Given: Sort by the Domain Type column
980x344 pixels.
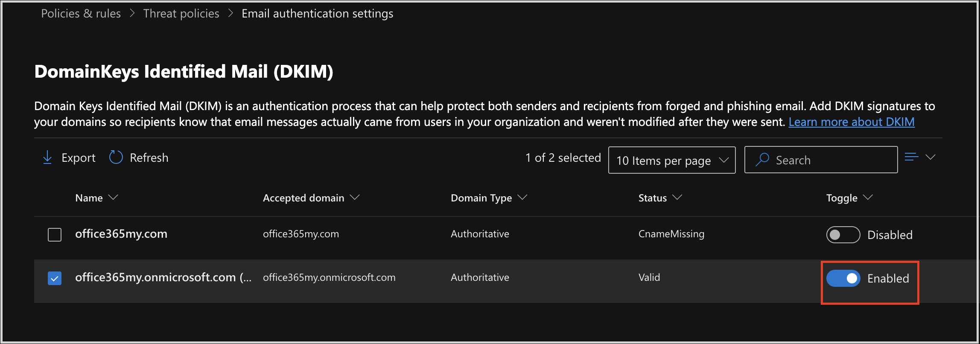Looking at the screenshot, I should click(x=489, y=198).
